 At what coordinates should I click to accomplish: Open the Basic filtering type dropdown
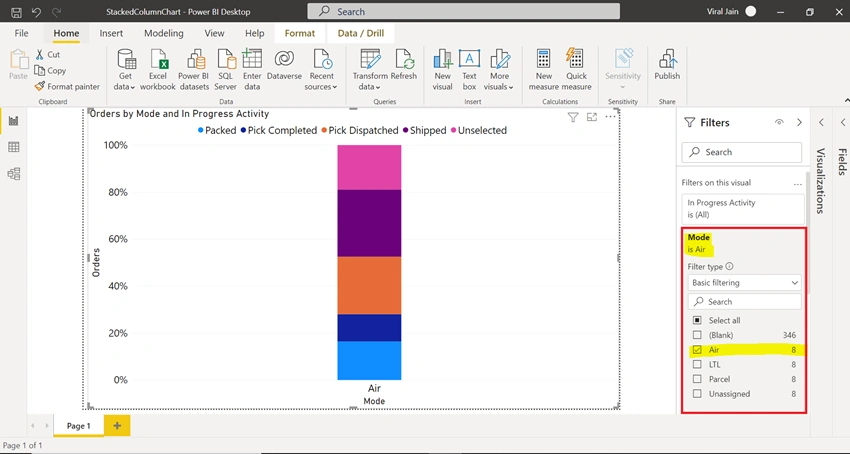(x=744, y=283)
